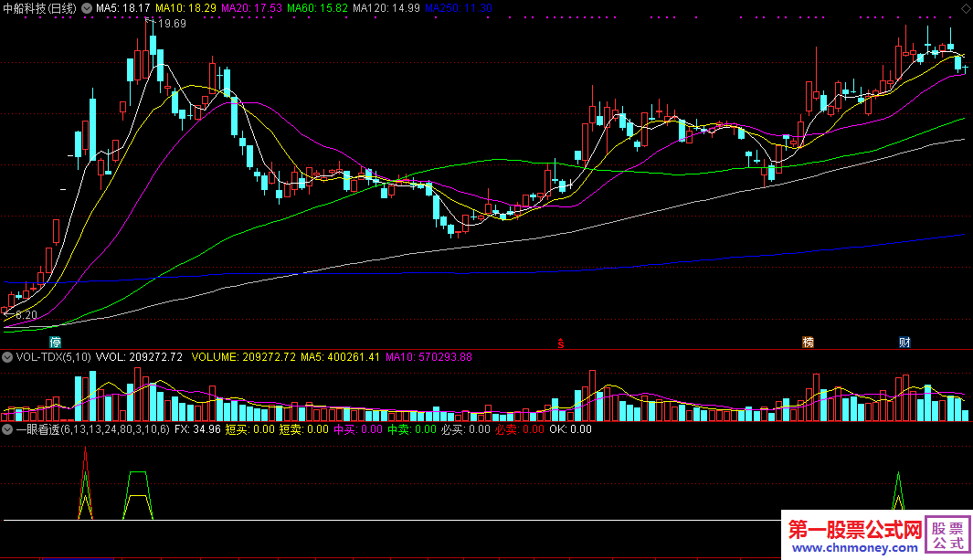Image resolution: width=973 pixels, height=560 pixels.
Task: Click the FX: 34.96 value
Action: [x=197, y=429]
